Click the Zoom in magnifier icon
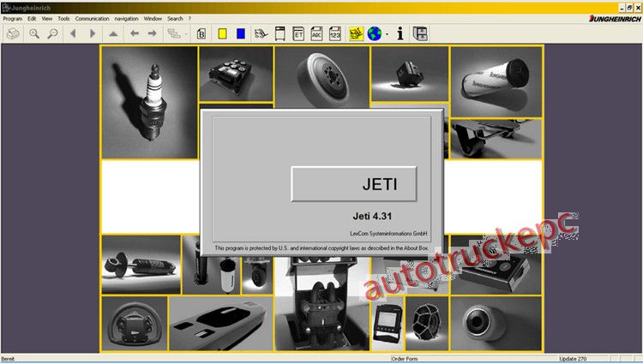 (34, 33)
